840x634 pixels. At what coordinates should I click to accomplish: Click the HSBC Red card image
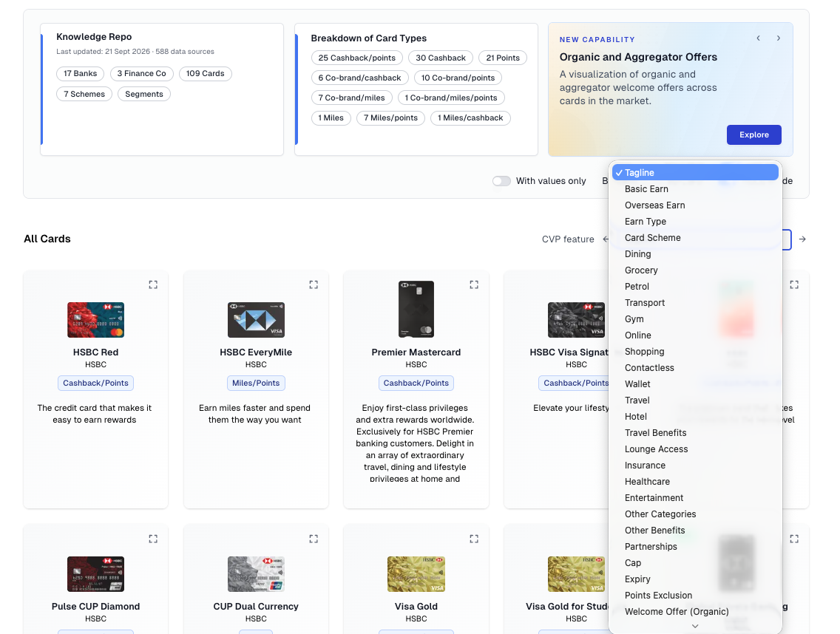point(96,320)
